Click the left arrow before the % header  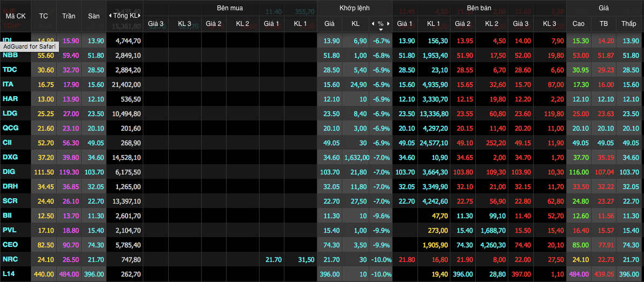point(373,24)
